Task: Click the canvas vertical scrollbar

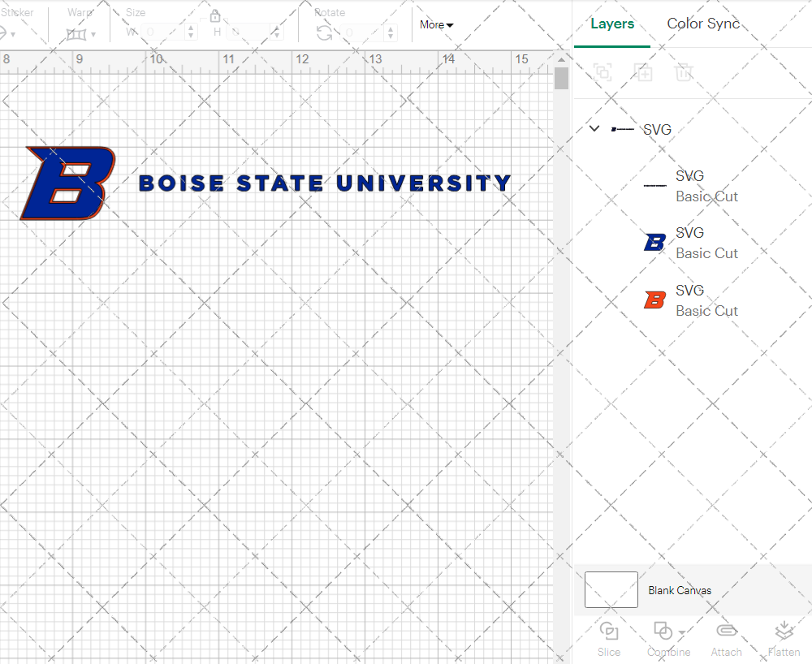Action: click(x=560, y=78)
